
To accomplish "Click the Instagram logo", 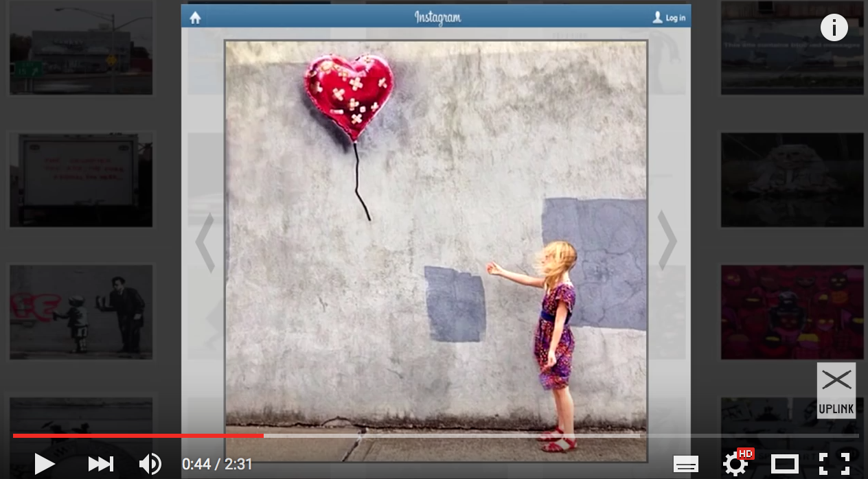I will (437, 17).
